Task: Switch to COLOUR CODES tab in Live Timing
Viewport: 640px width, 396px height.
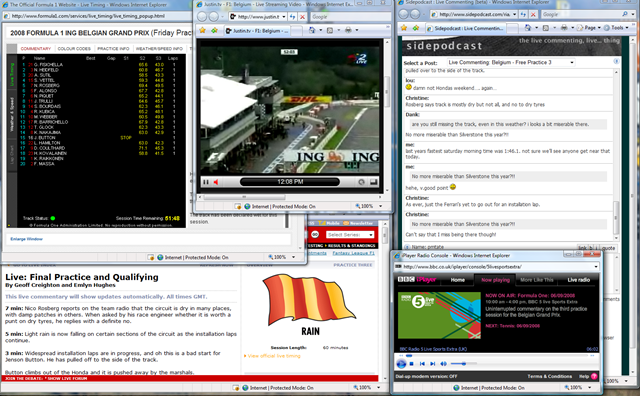Action: coord(74,49)
